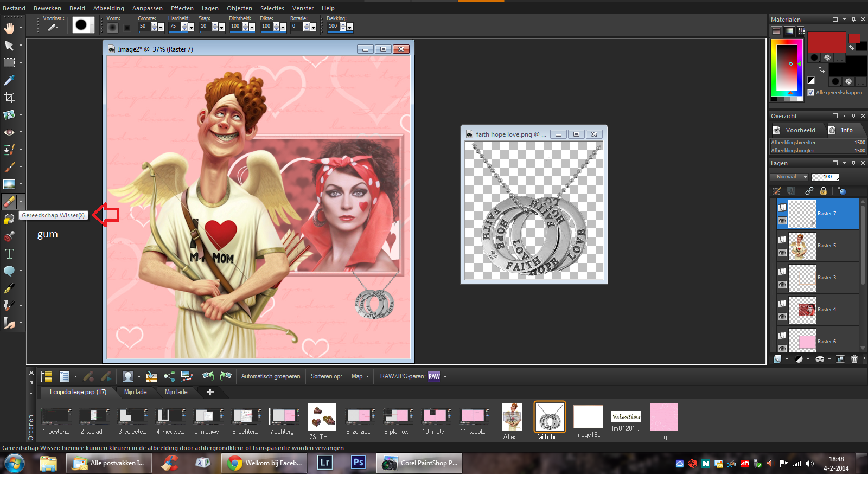Viewport: 868px width, 488px height.
Task: Open Photoshop from the taskbar
Action: pos(358,463)
